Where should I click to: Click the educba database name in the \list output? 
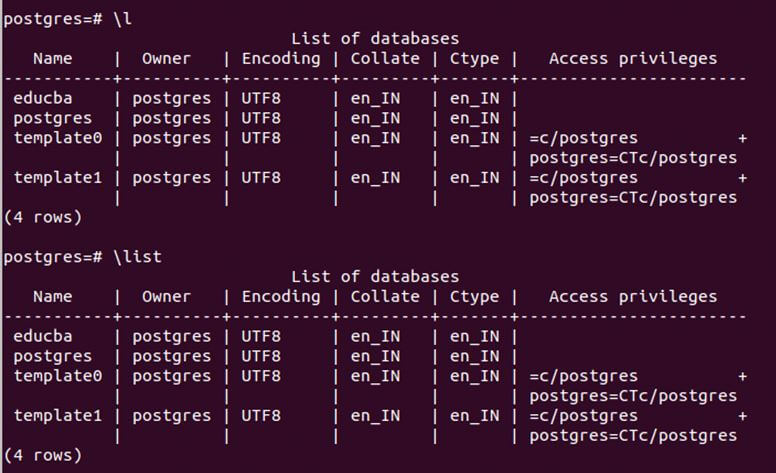43,336
